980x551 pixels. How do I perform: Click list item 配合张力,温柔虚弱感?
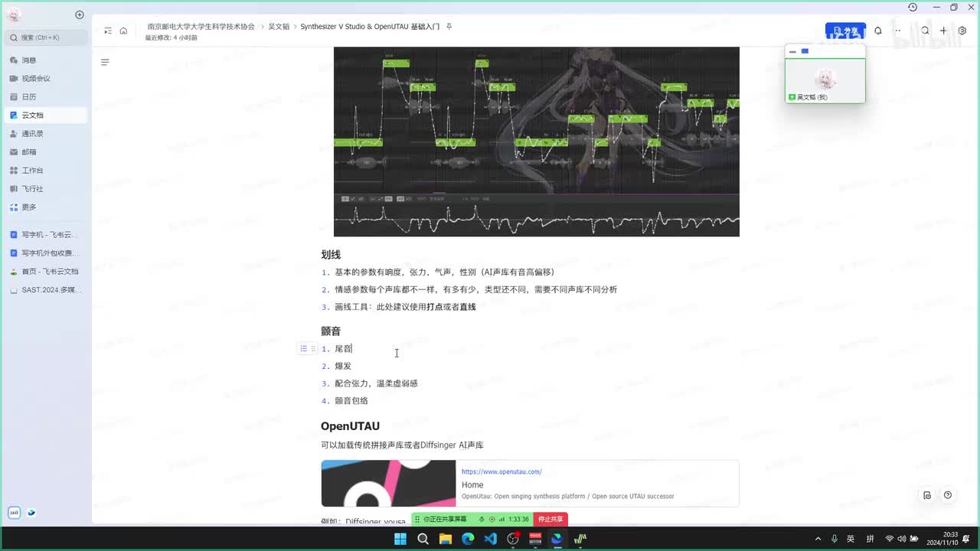(376, 383)
